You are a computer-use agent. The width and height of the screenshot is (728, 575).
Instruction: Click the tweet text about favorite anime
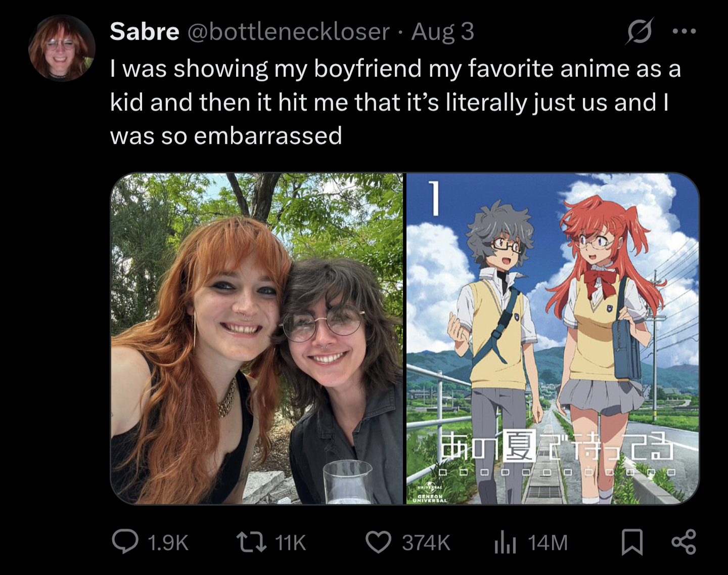point(396,102)
